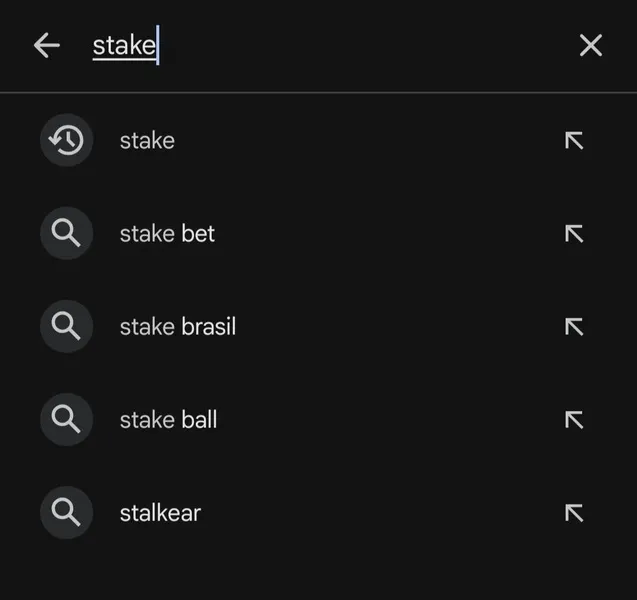The width and height of the screenshot is (637, 600).
Task: Insert 'stalkear' using its diagonal arrow
Action: click(x=574, y=513)
